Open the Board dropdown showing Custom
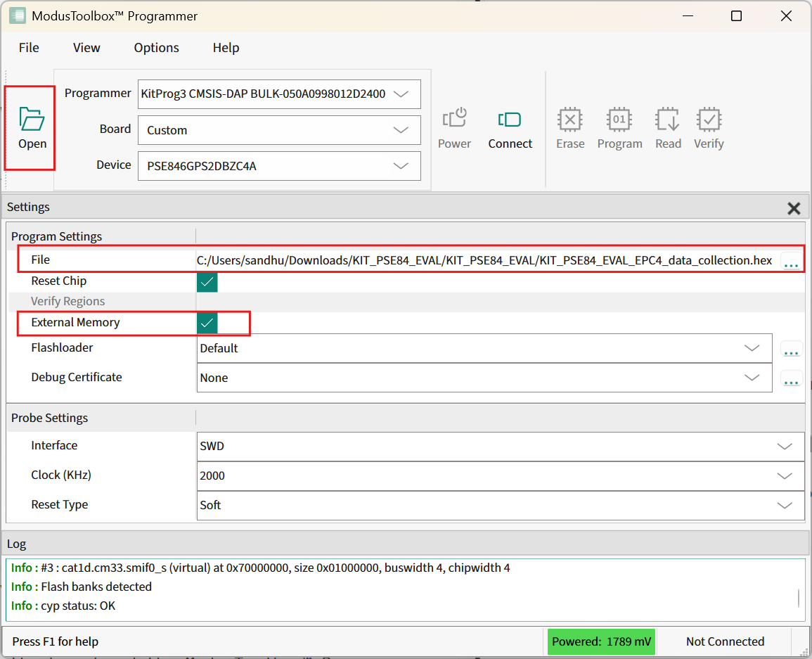The height and width of the screenshot is (659, 812). tap(401, 130)
